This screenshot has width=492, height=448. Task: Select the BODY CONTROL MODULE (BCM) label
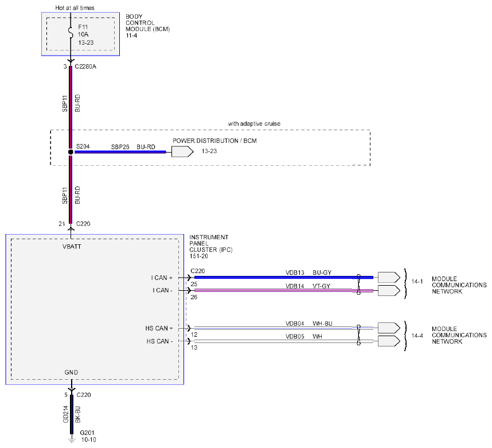tap(147, 22)
